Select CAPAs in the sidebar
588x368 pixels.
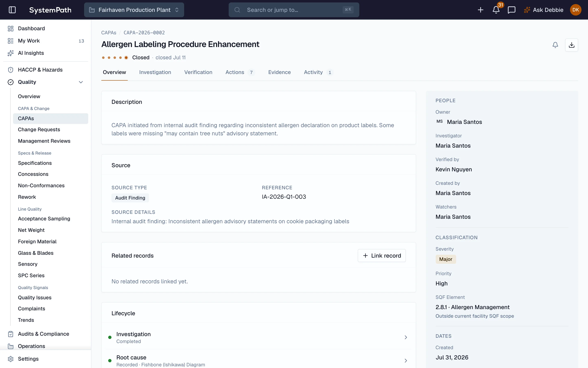51,119
